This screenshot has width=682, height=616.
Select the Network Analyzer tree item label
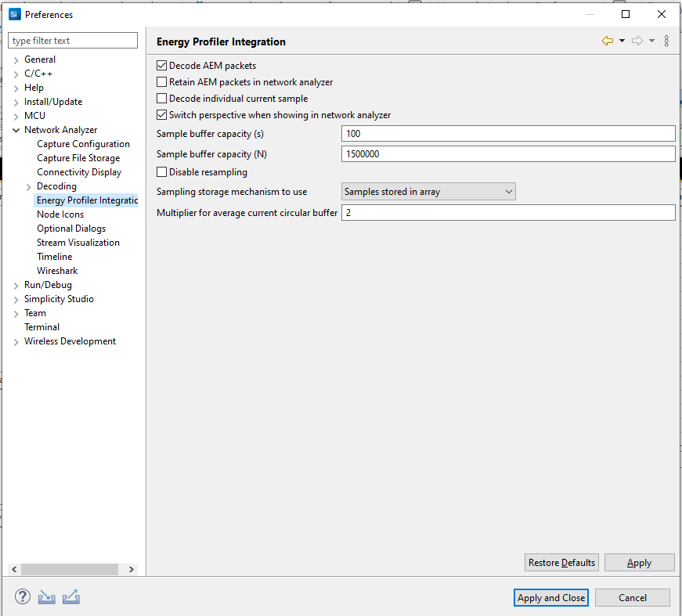click(60, 130)
